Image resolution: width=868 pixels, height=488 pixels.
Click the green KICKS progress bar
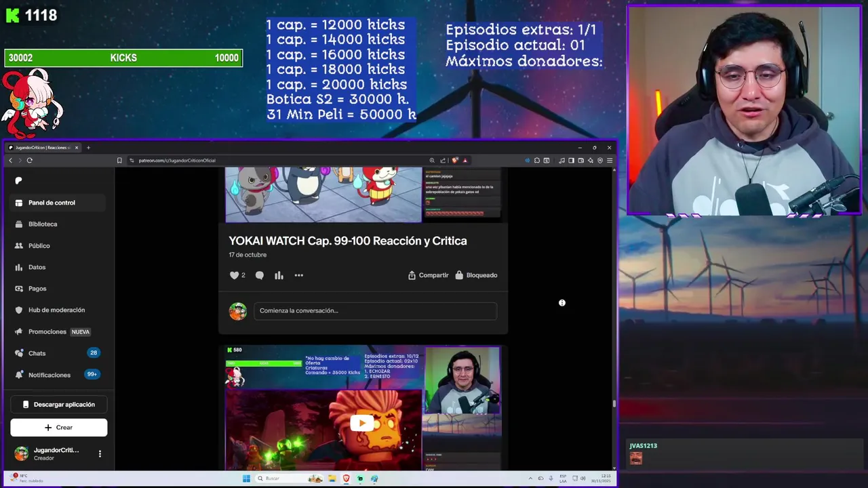click(x=123, y=58)
